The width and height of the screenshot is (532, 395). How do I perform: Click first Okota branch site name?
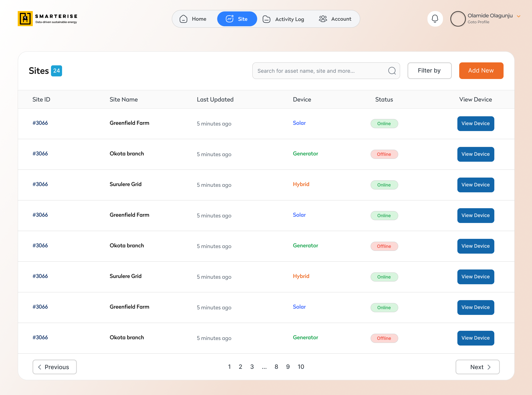tap(127, 154)
